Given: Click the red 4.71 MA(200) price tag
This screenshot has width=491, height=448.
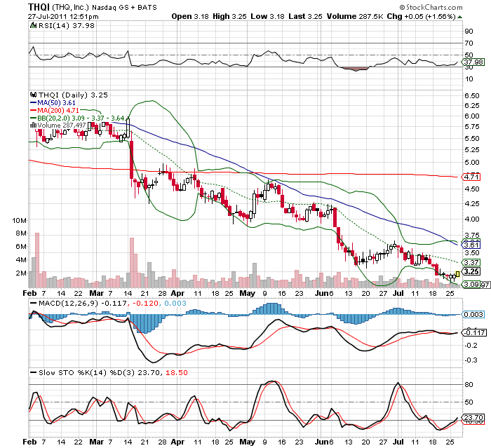Looking at the screenshot, I should click(x=471, y=177).
